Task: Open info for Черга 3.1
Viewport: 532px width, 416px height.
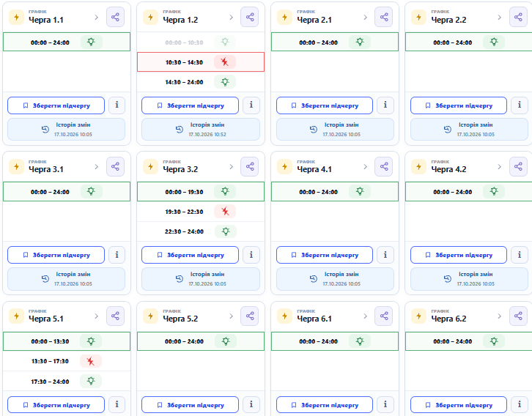Action: 117,255
